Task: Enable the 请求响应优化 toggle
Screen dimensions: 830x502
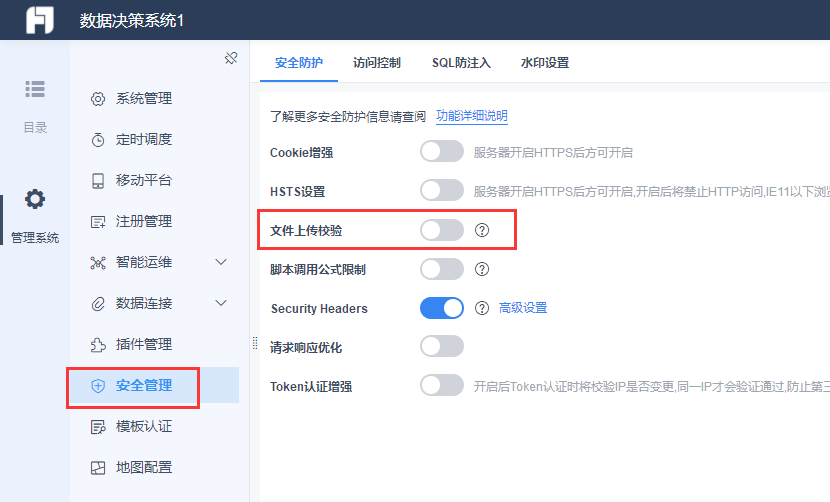Action: (442, 346)
